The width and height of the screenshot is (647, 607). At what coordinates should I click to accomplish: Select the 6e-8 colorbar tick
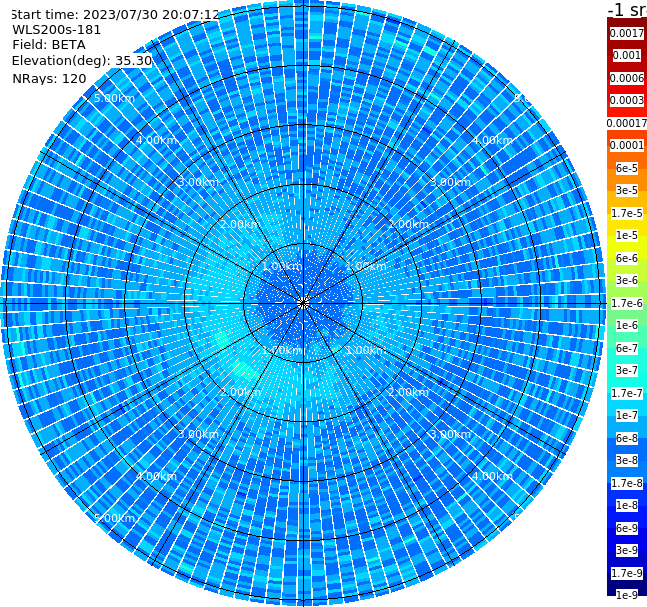tap(626, 438)
